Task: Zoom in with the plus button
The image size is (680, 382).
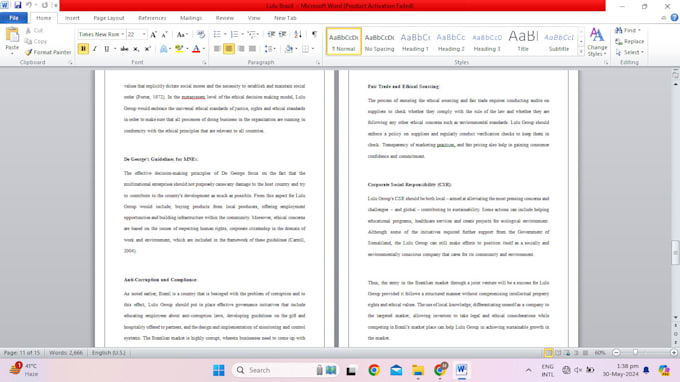Action: pos(674,353)
